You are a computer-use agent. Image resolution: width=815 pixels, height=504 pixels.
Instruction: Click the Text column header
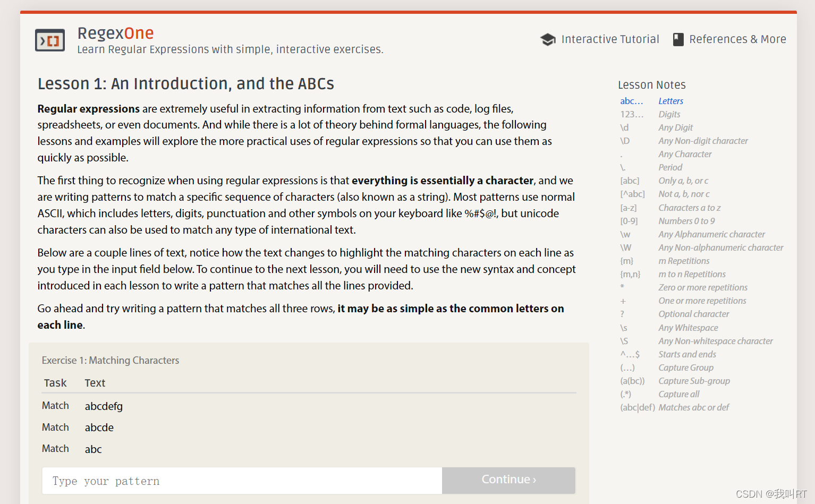95,383
